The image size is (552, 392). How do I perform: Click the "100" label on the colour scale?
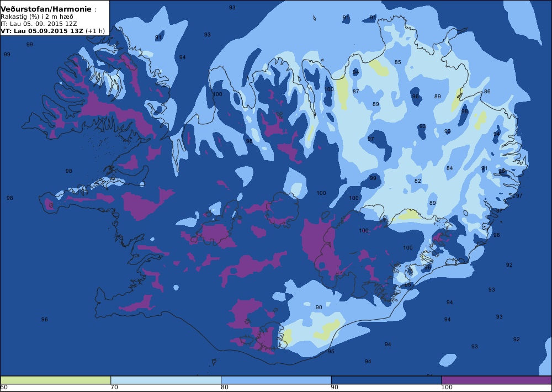[447, 388]
